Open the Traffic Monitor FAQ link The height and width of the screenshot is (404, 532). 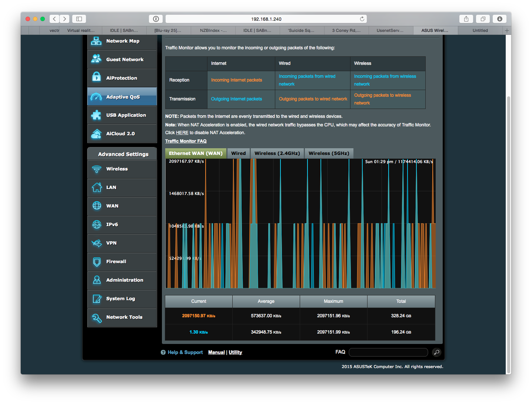tap(186, 141)
